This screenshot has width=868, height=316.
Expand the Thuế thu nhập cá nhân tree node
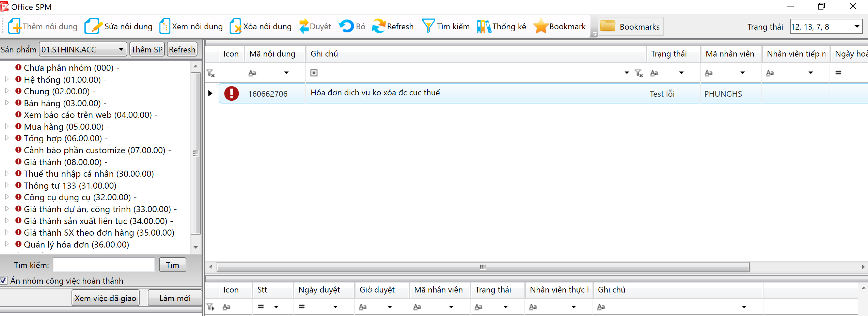tap(7, 173)
